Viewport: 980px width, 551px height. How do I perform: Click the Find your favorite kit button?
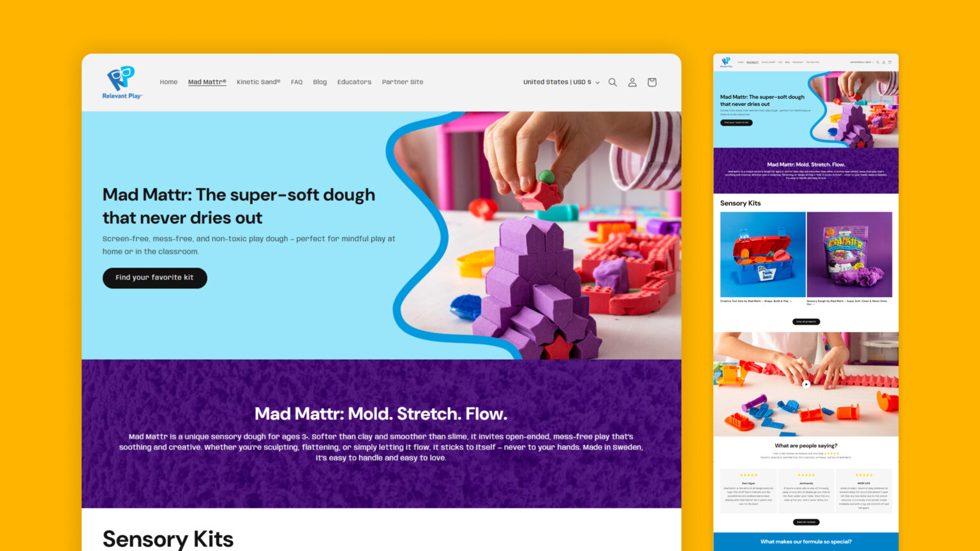(x=155, y=278)
